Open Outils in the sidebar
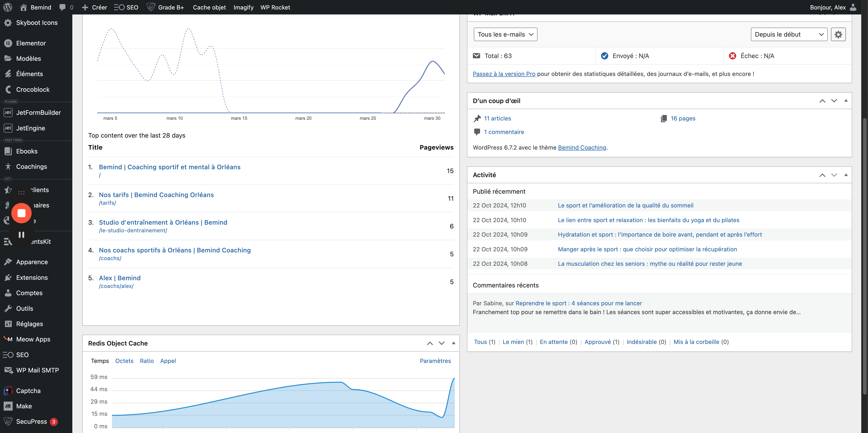The image size is (868, 433). point(36,308)
